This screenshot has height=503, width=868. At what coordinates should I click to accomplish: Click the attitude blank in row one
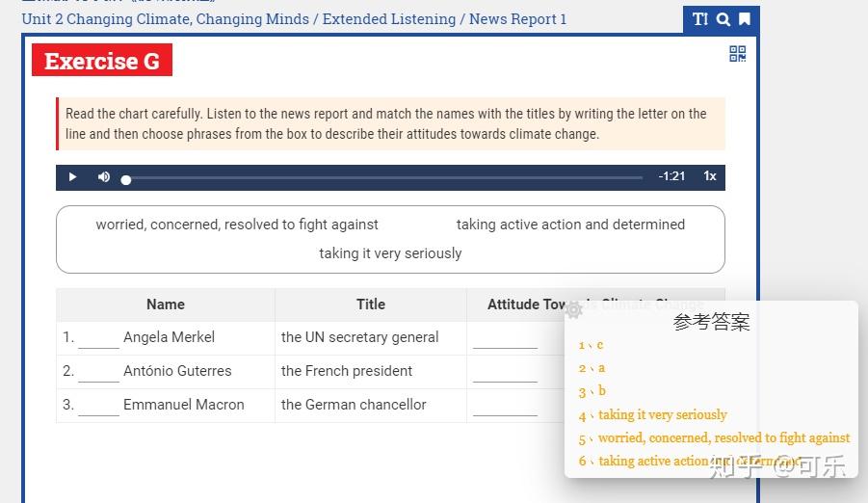(505, 340)
